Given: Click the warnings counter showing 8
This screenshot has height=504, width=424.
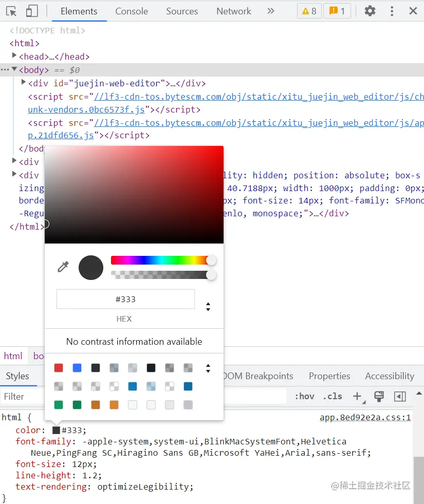Looking at the screenshot, I should 309,11.
